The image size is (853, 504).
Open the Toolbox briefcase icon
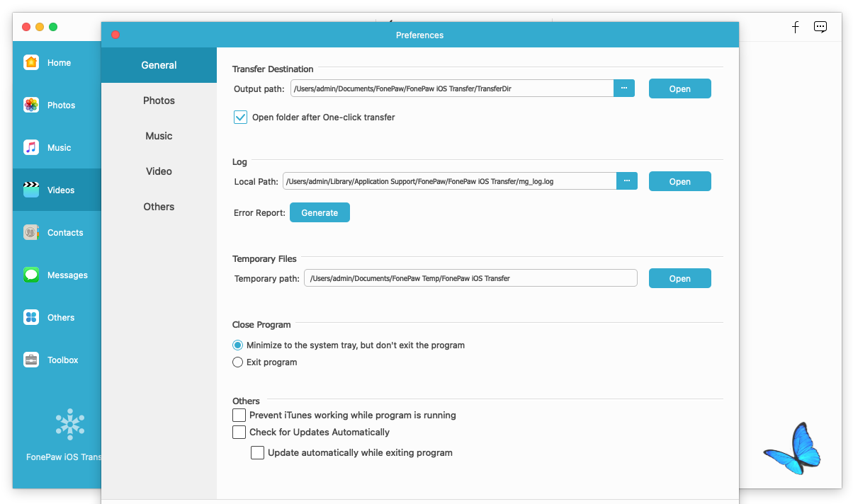click(x=31, y=360)
